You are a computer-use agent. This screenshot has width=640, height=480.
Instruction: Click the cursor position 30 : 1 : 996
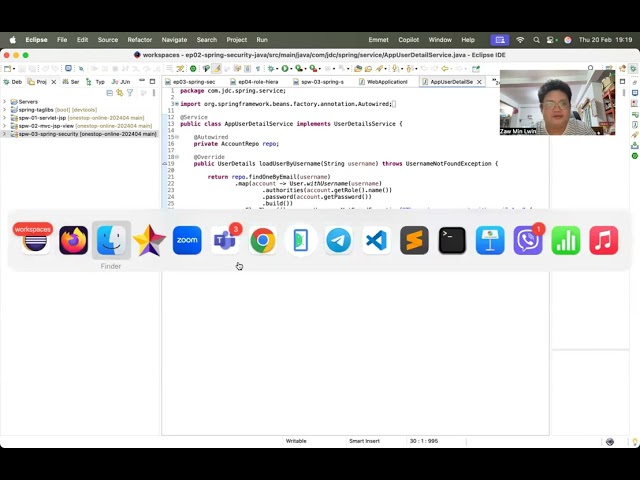pyautogui.click(x=424, y=441)
